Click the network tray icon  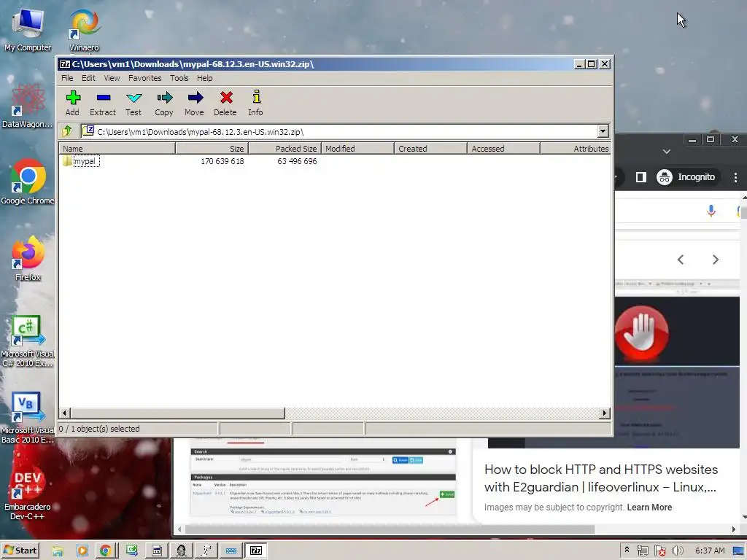tap(643, 551)
